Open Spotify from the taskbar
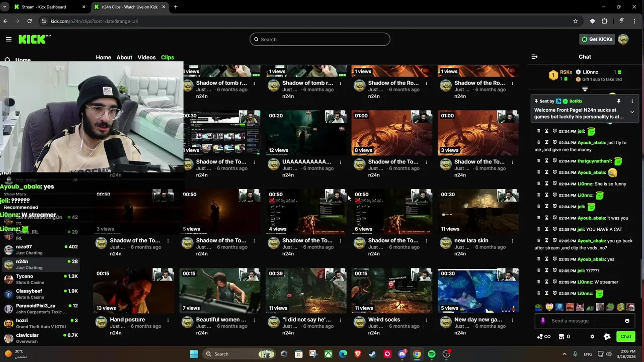644x362 pixels. [x=432, y=354]
